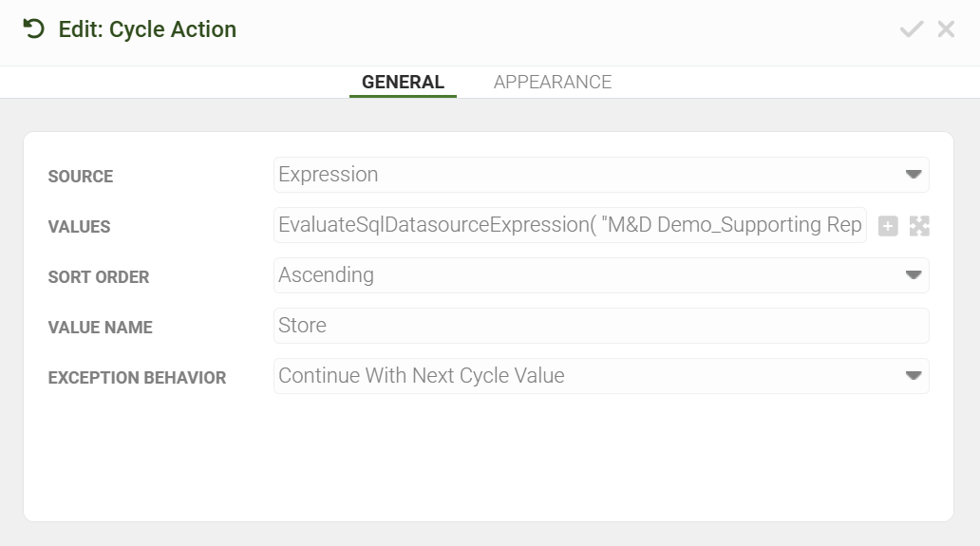This screenshot has height=546, width=980.
Task: Open the expanded expression editor icon
Action: [919, 226]
